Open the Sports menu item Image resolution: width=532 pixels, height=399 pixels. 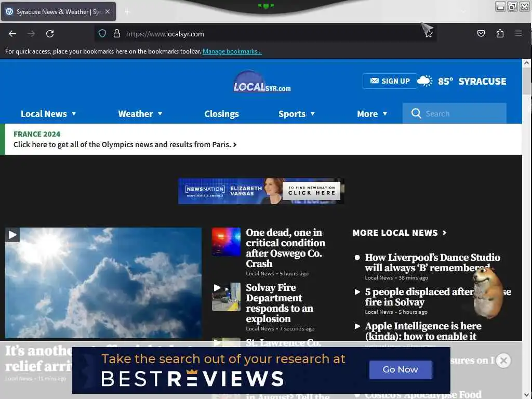click(292, 114)
